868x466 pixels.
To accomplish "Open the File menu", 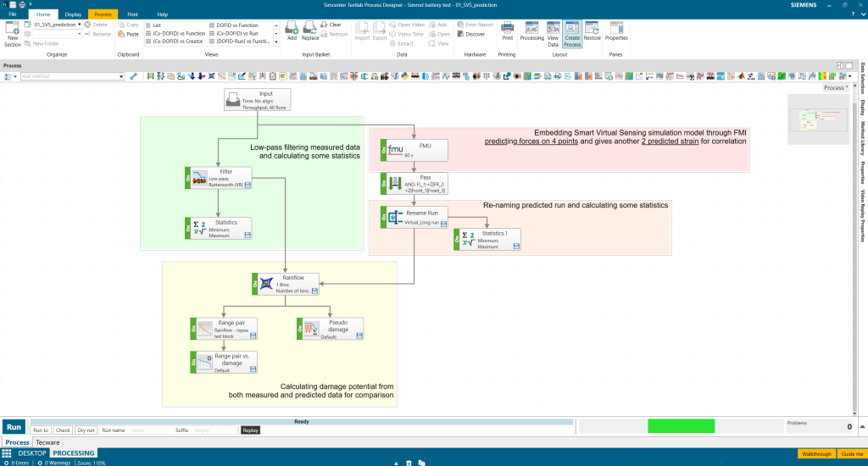I will coord(12,14).
